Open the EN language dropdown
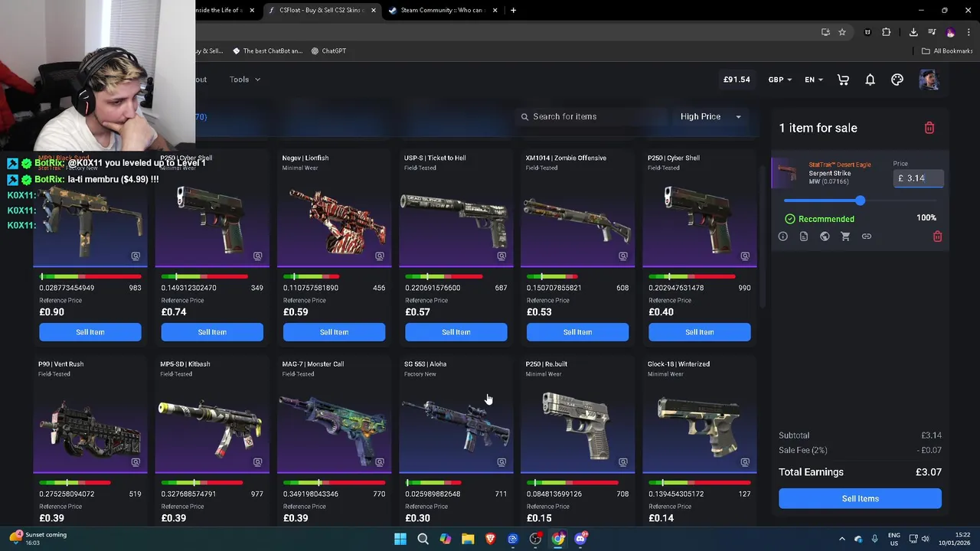Image resolution: width=980 pixels, height=551 pixels. click(x=814, y=80)
